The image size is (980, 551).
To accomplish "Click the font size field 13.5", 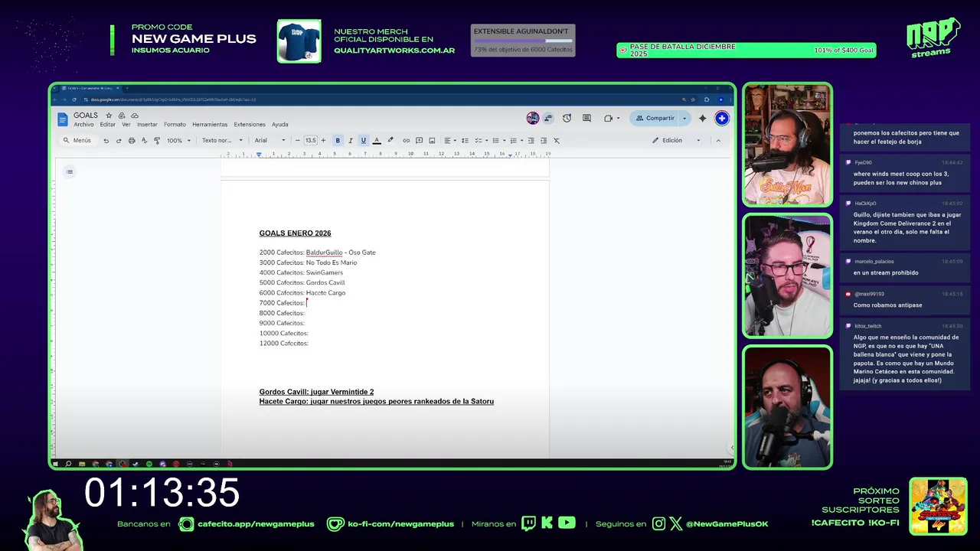I will pos(310,141).
